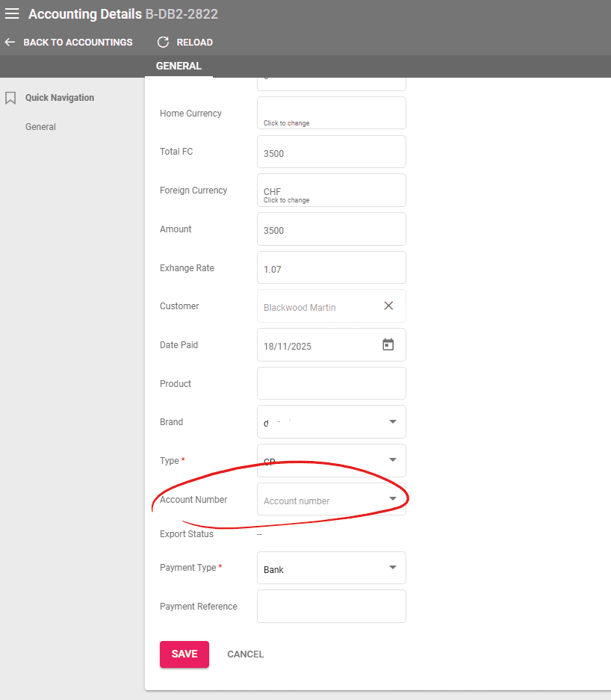Switch to the General tab

(179, 66)
